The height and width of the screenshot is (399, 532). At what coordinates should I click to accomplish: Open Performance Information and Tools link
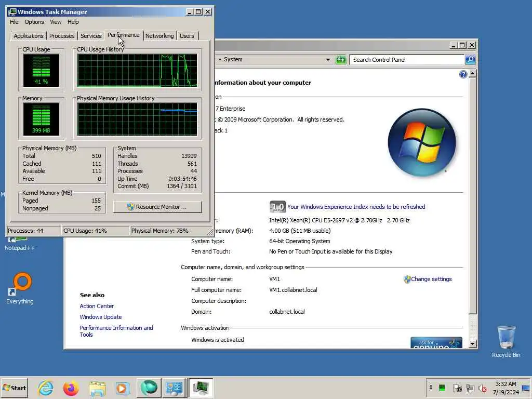tap(116, 331)
